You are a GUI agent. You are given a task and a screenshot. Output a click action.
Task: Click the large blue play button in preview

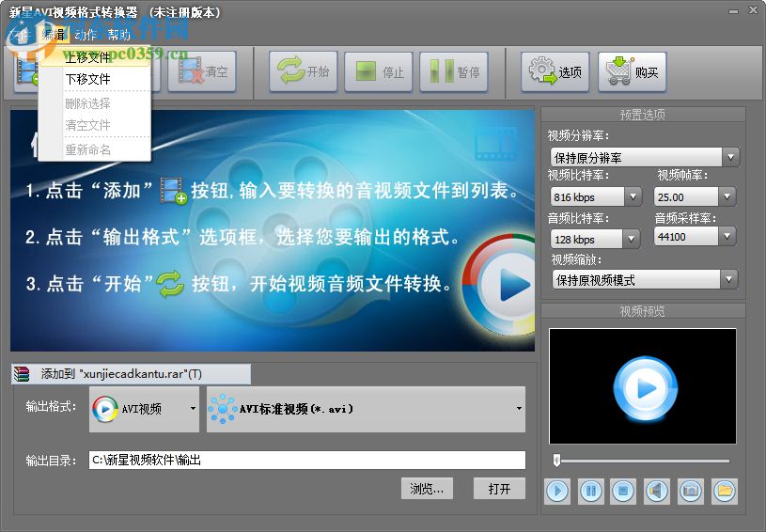(646, 388)
